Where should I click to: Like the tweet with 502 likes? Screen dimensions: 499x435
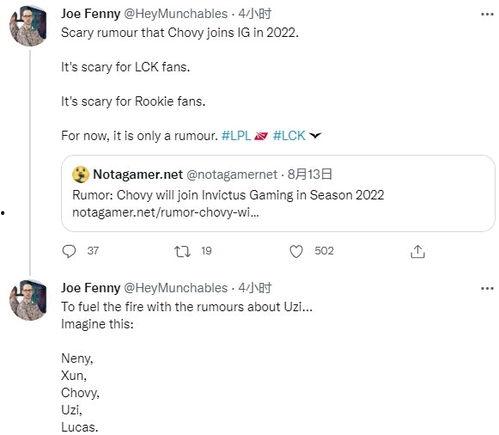(296, 251)
